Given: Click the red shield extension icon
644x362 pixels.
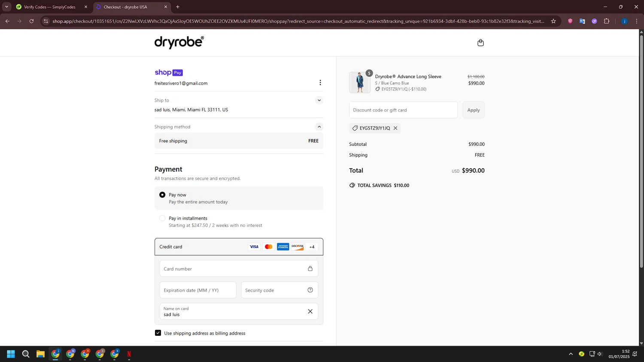Looking at the screenshot, I should click(570, 21).
